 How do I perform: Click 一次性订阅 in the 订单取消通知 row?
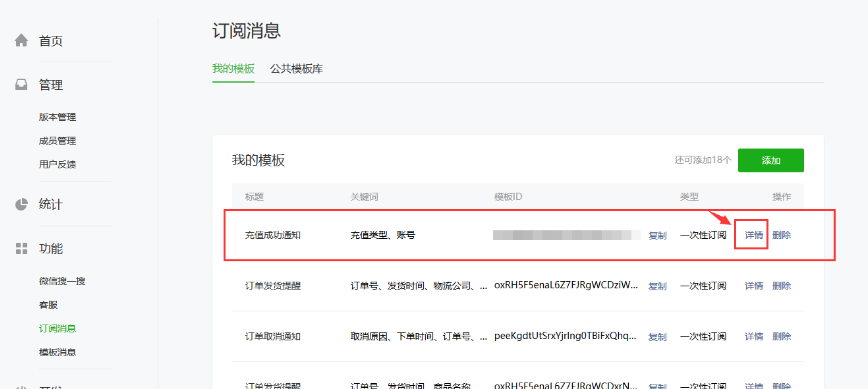(x=703, y=336)
